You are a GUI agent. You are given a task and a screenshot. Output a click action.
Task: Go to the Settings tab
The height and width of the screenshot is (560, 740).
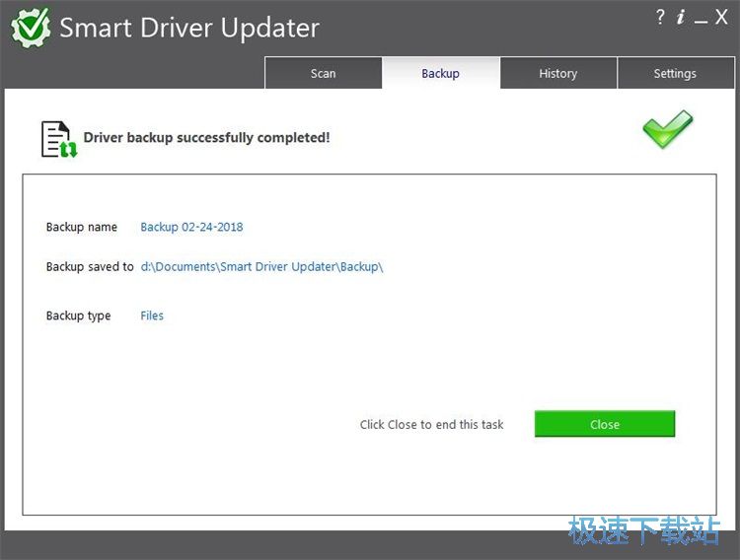pyautogui.click(x=675, y=73)
